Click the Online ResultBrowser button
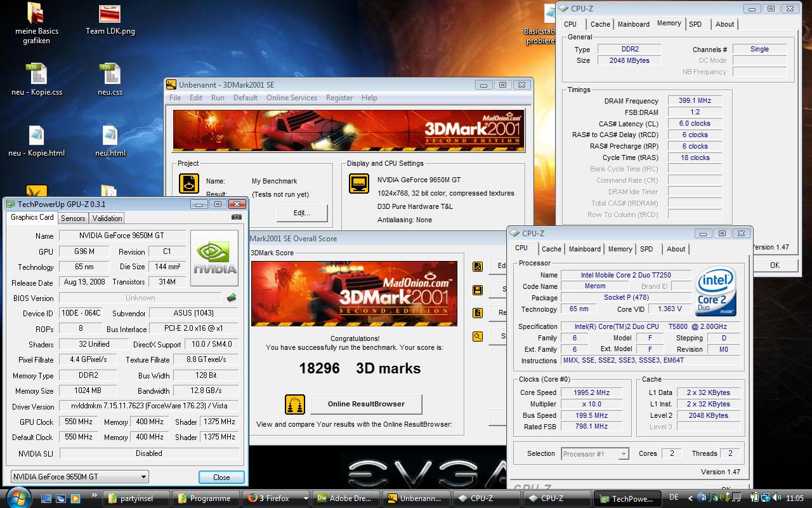This screenshot has width=812, height=508. [x=366, y=404]
